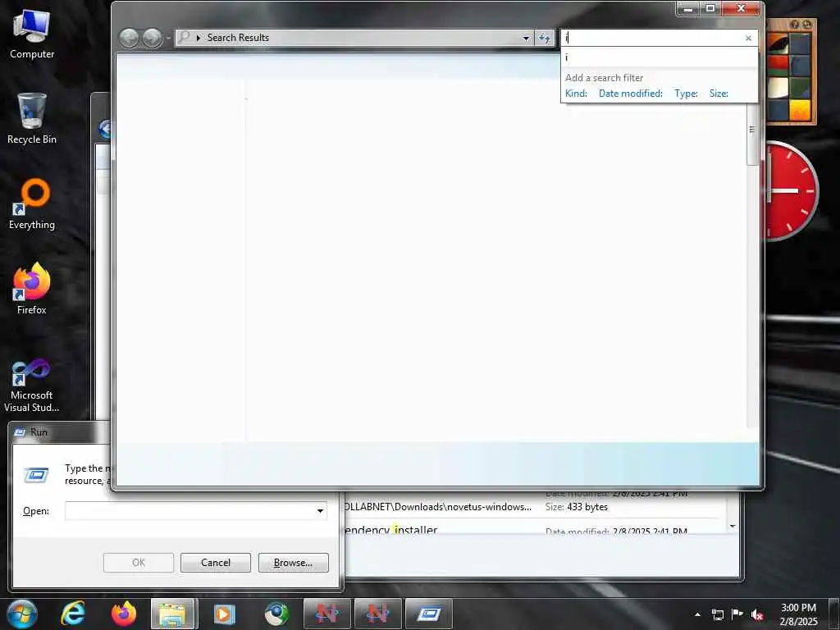This screenshot has width=840, height=630.
Task: Click back arrow of window behind Search Results
Action: 104,129
